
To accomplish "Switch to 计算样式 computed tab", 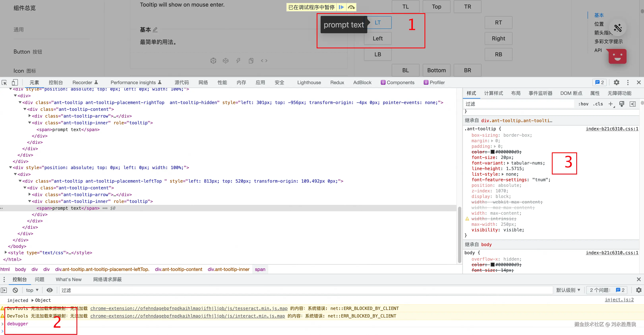I will [493, 93].
